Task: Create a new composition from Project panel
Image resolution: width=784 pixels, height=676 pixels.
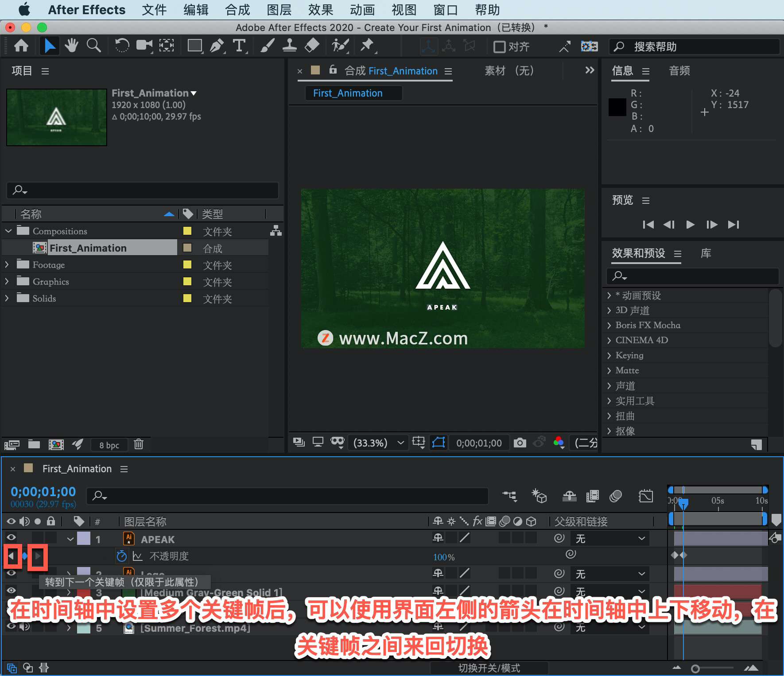Action: point(56,444)
